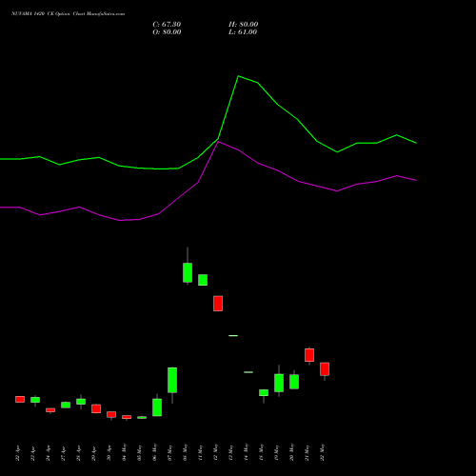476x476 pixels.
Task: Click the 23 Apr date label
Action: 33,453
